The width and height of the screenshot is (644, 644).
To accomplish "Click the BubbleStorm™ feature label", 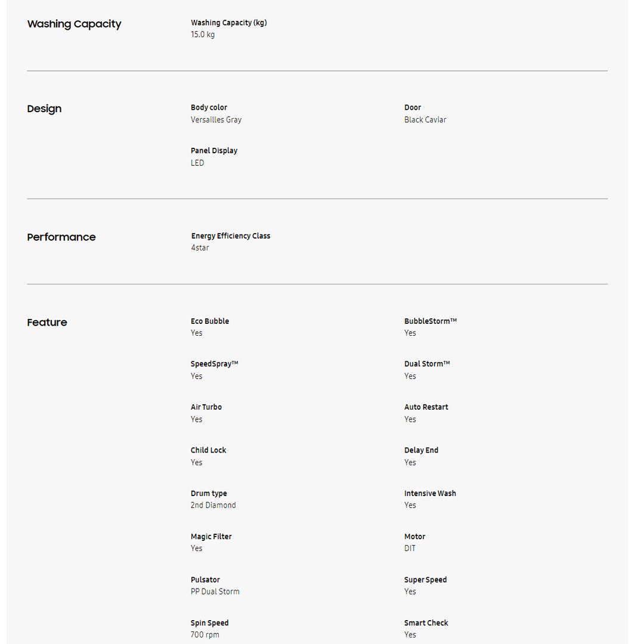I will 431,321.
